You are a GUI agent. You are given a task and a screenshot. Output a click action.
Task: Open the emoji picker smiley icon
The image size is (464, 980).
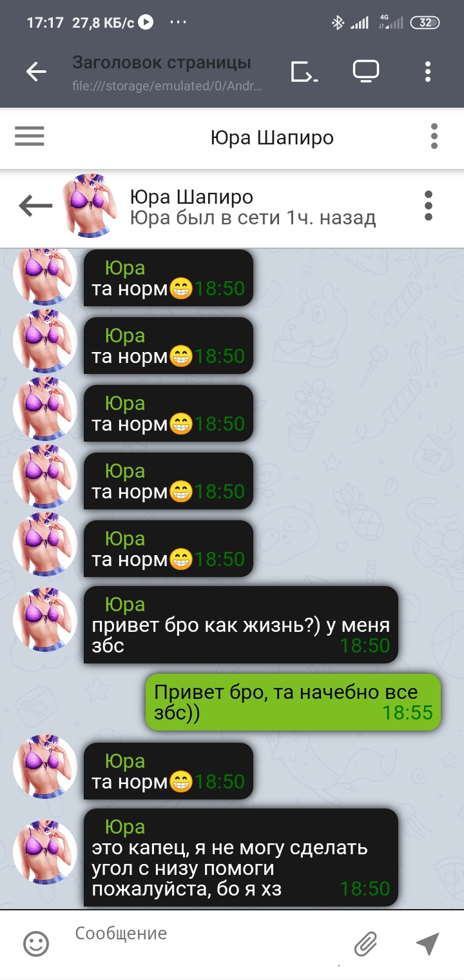coord(36,944)
